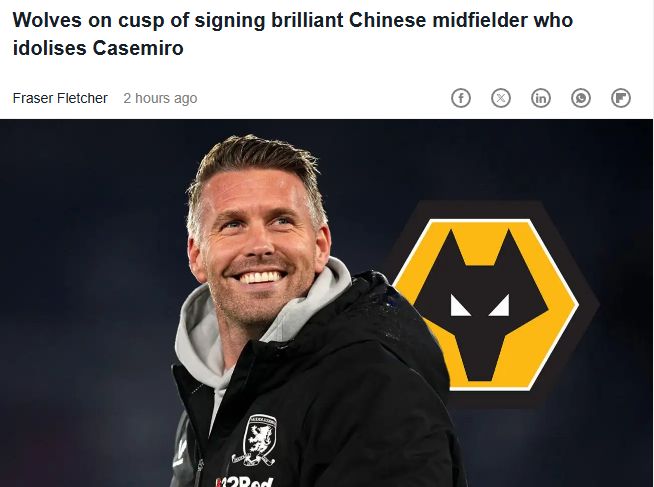Screen dimensions: 654x487
Task: Click the name "Casemiro" in headline
Action: pyautogui.click(x=140, y=48)
